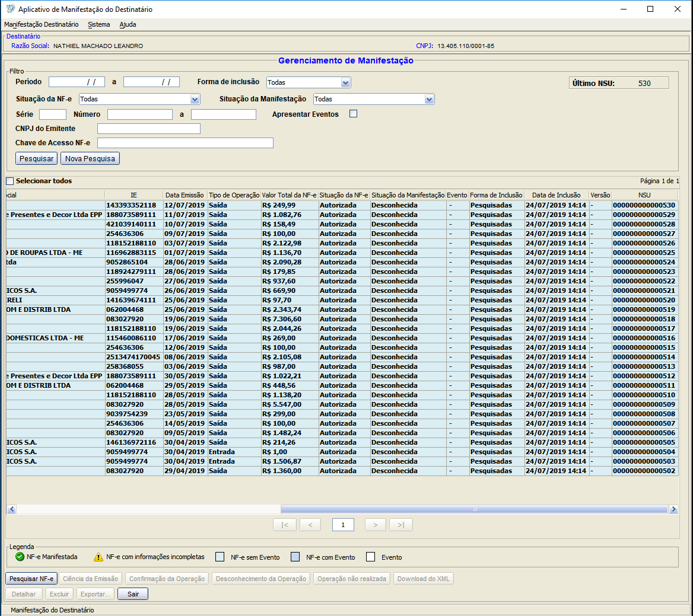This screenshot has height=616, width=693.
Task: Click date cell 12/07/2019
Action: 185,205
